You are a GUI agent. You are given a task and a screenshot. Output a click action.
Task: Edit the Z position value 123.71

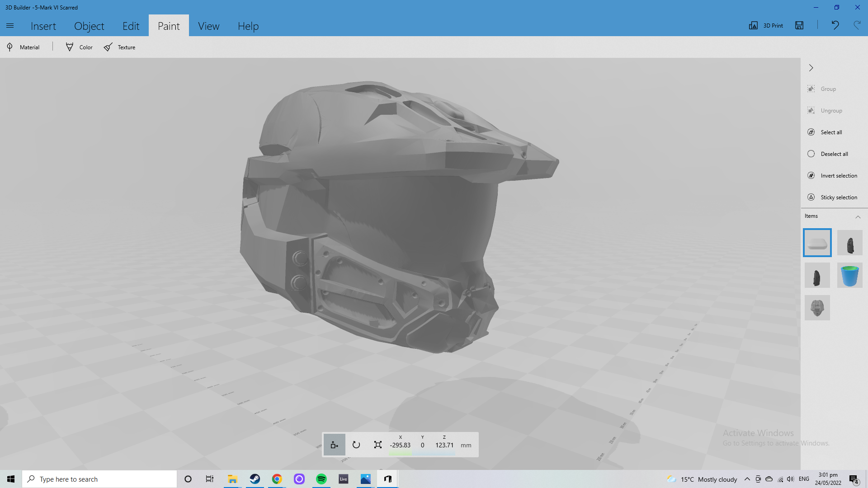[444, 445]
